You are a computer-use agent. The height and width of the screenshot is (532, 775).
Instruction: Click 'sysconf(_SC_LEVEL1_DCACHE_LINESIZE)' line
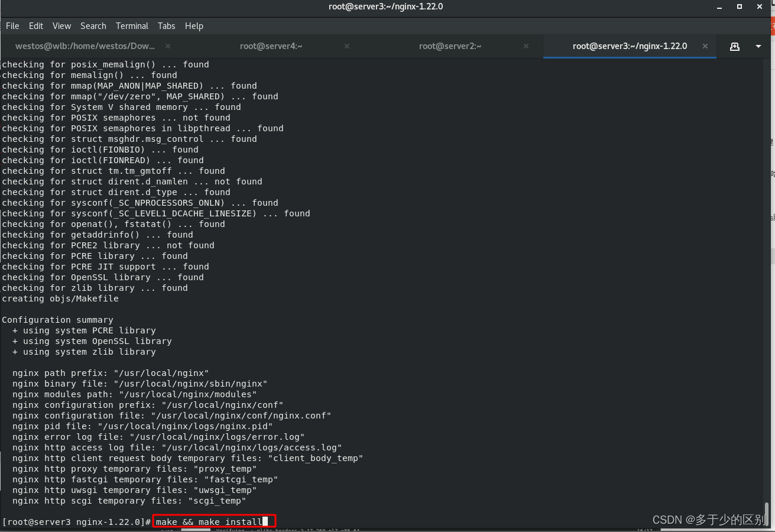click(156, 213)
